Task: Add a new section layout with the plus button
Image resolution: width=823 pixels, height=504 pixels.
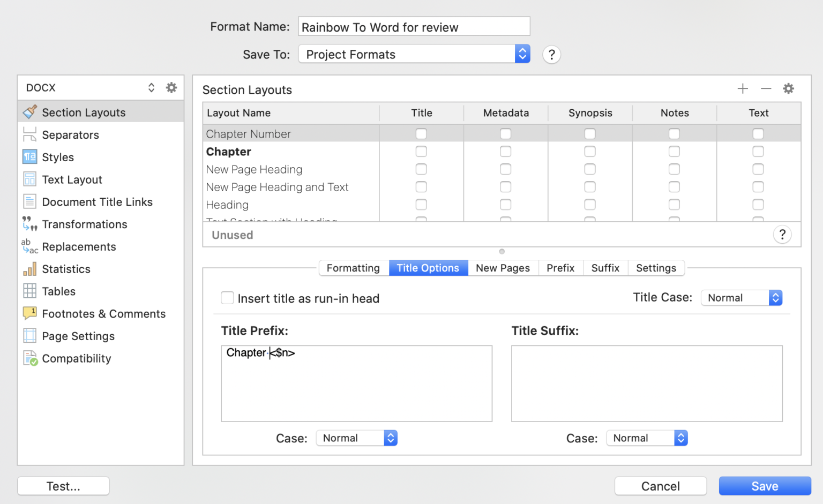Action: pos(743,88)
